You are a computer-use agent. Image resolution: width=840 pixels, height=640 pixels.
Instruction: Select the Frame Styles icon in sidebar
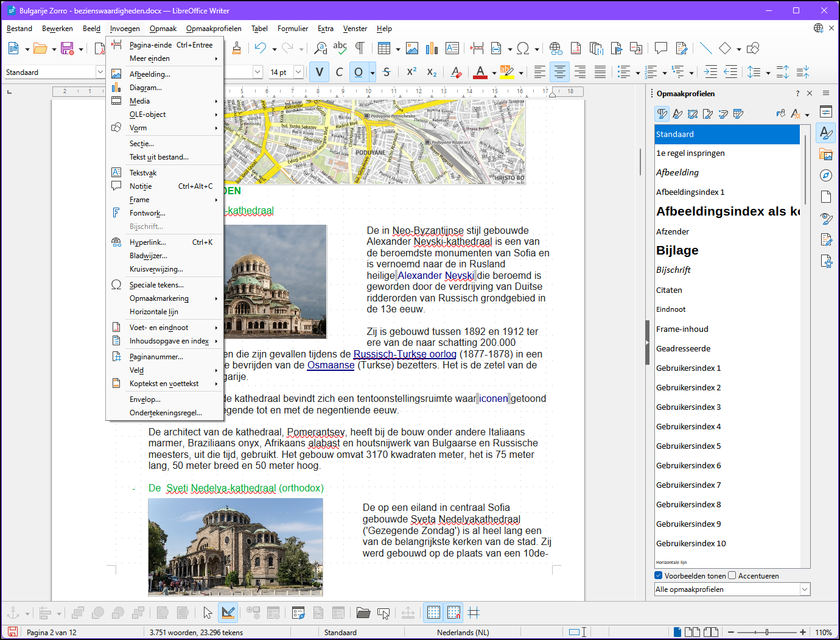(x=693, y=114)
